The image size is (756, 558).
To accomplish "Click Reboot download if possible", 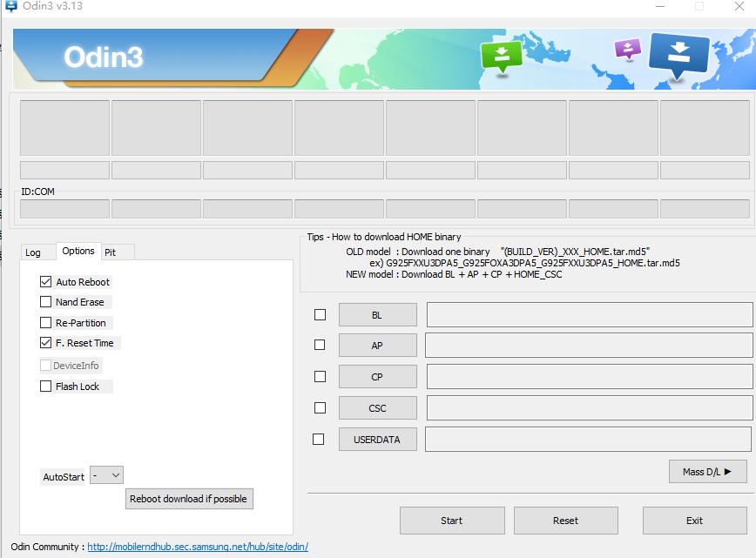I will coord(189,499).
